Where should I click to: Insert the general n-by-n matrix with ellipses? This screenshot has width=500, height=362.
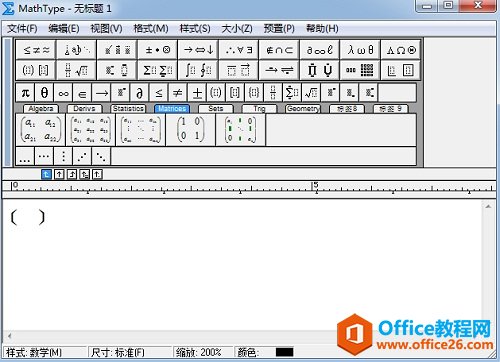point(141,130)
